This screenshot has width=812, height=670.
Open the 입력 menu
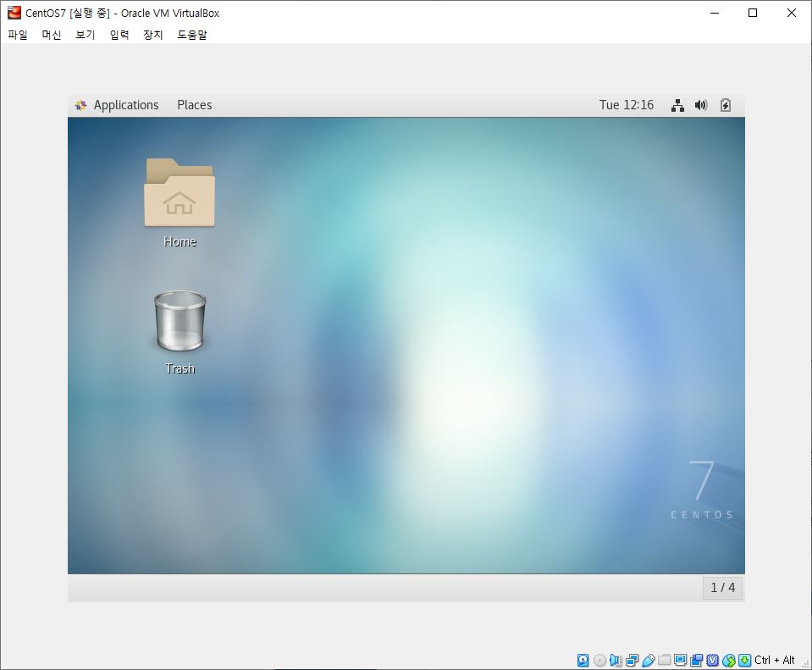click(119, 35)
